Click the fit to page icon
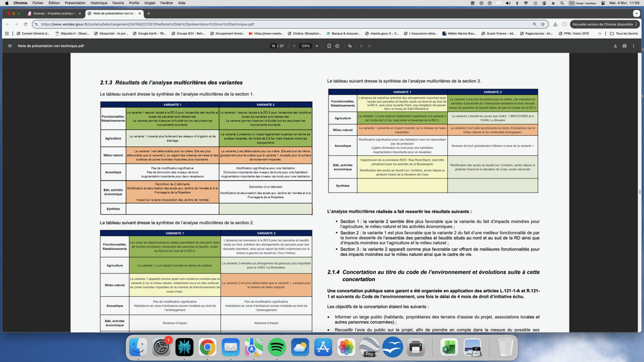 329,46
